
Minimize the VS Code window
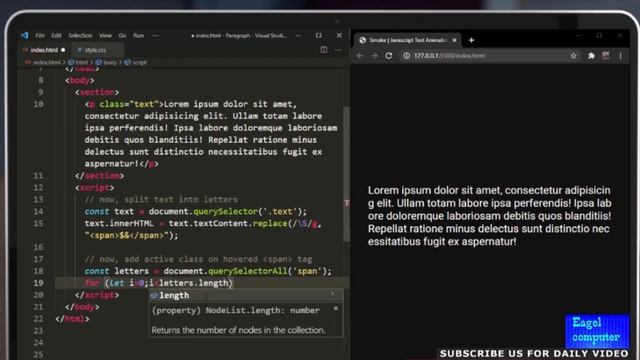298,36
